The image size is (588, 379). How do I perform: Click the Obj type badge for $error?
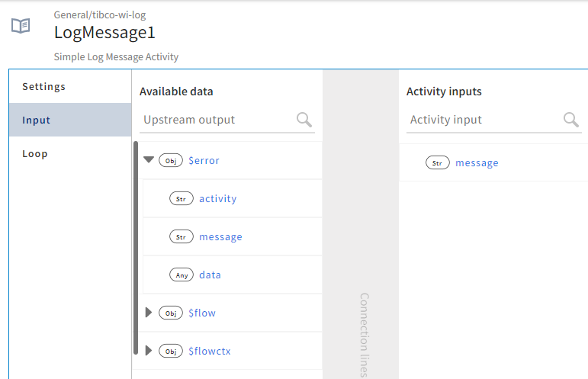pyautogui.click(x=171, y=161)
